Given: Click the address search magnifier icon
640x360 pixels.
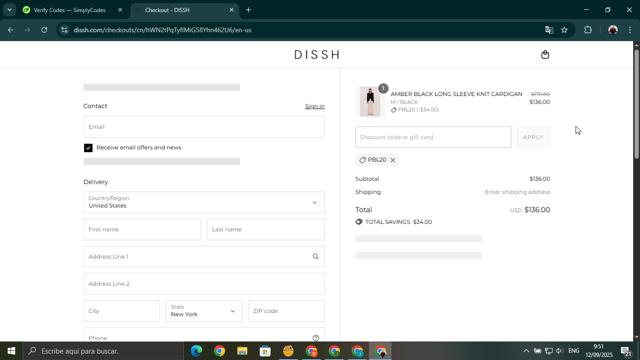Looking at the screenshot, I should coord(316,257).
